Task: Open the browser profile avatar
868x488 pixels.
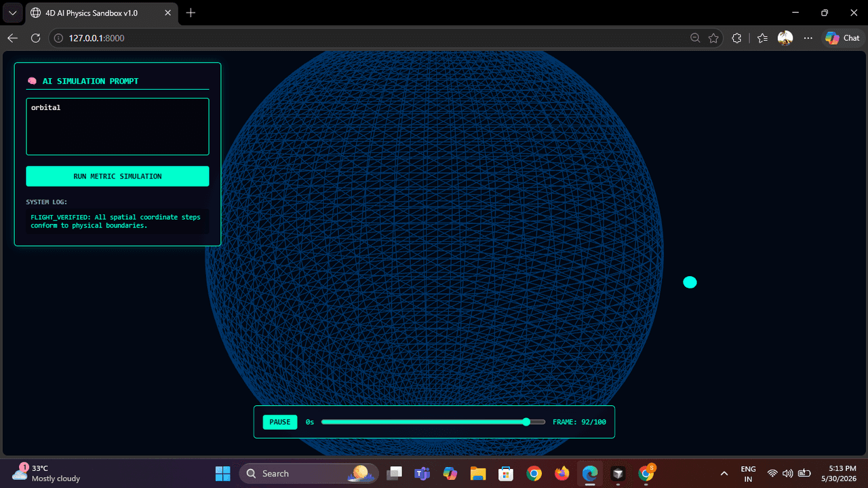Action: click(x=785, y=38)
